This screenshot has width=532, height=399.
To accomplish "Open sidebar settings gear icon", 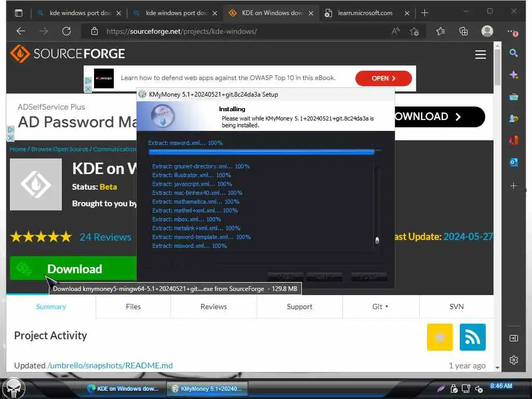I will 514,360.
